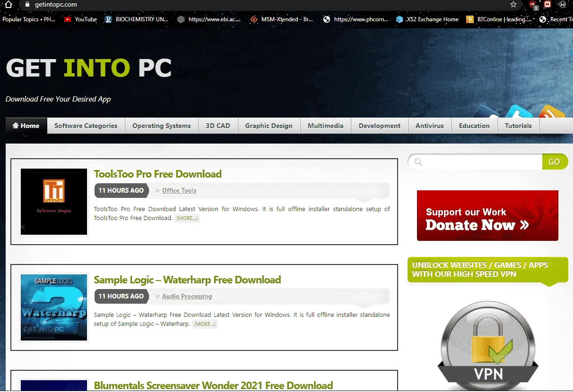Open Sample Logic – Waterharp Free Download title

[187, 280]
